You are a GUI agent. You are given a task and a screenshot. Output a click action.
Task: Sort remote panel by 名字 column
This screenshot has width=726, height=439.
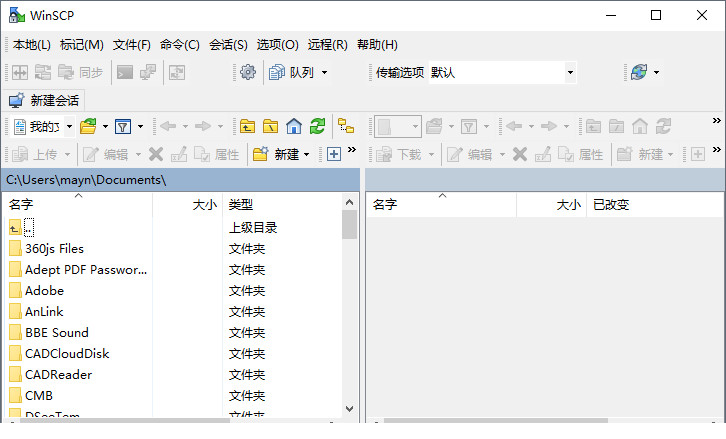coord(442,204)
